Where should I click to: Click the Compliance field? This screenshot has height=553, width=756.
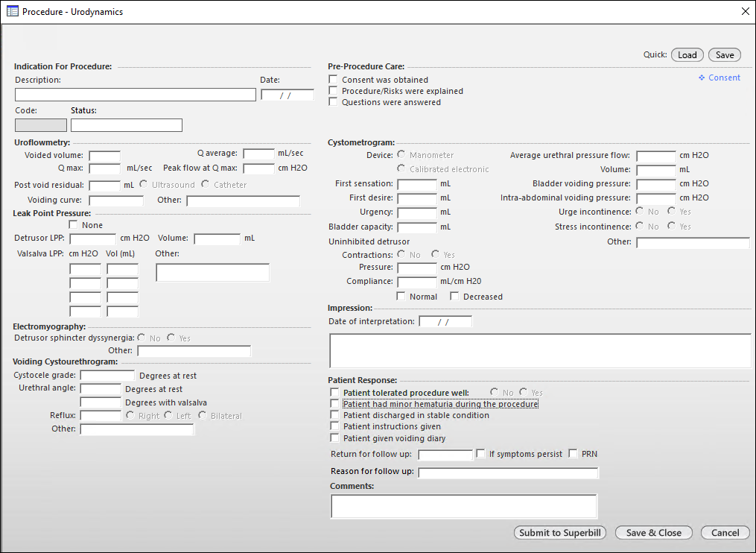(417, 282)
